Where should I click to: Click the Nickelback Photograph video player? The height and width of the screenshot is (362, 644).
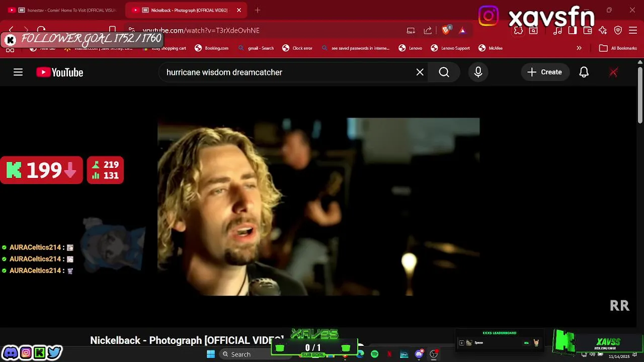click(318, 207)
